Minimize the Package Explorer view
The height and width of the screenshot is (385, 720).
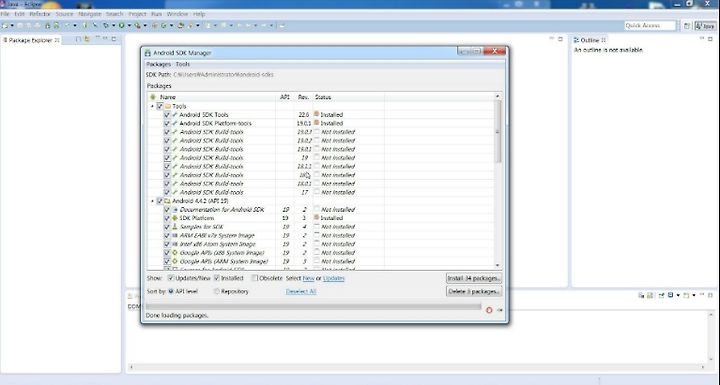point(105,39)
